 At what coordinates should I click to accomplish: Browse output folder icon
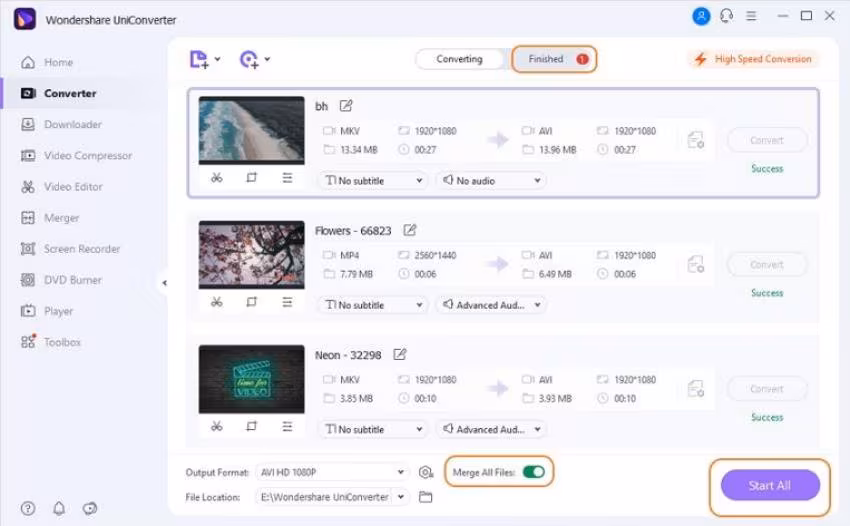pos(426,497)
